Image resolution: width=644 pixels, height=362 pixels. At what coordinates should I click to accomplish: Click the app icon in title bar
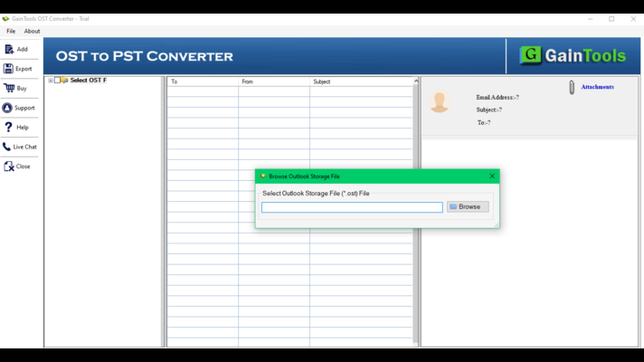coord(5,19)
